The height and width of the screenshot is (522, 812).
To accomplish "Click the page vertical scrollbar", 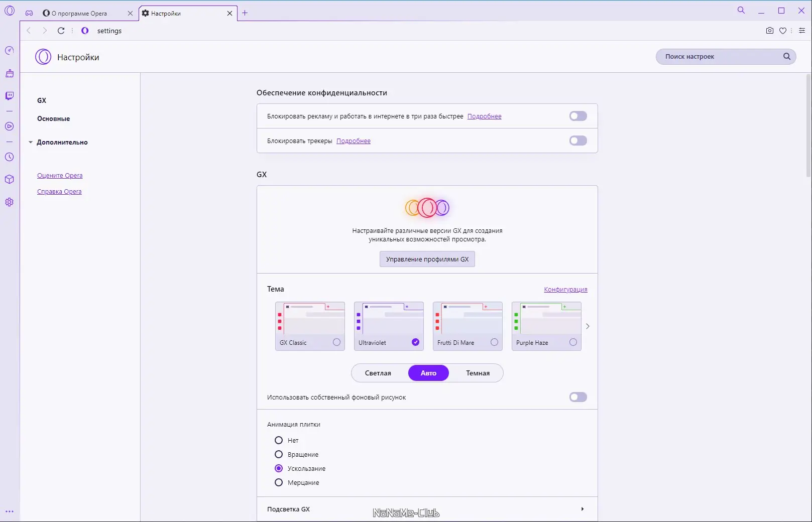I will (808, 125).
